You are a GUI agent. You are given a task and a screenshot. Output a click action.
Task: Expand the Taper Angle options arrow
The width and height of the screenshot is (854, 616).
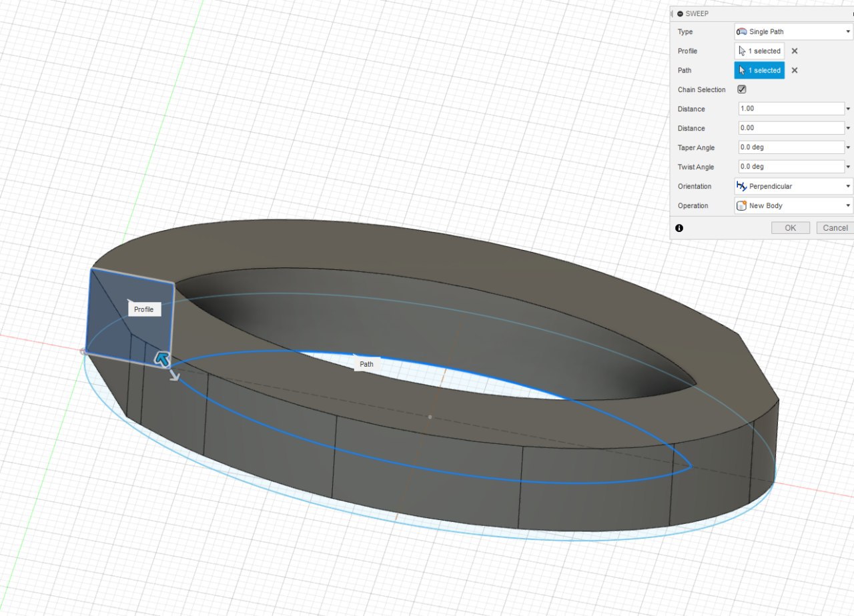coord(848,147)
